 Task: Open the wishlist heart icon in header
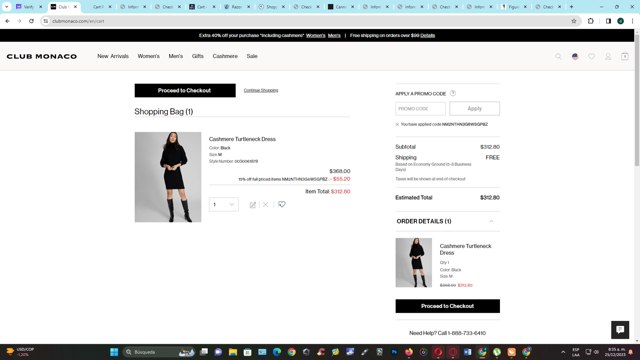coord(591,56)
